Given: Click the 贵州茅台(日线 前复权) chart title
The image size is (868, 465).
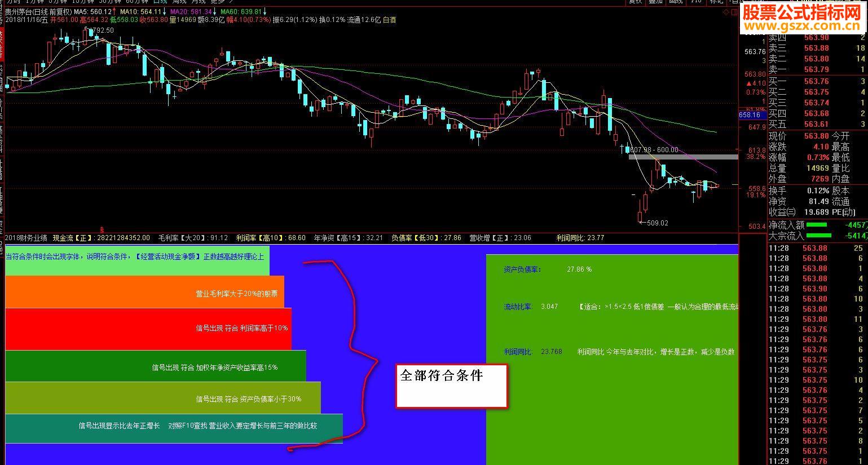Looking at the screenshot, I should 38,12.
